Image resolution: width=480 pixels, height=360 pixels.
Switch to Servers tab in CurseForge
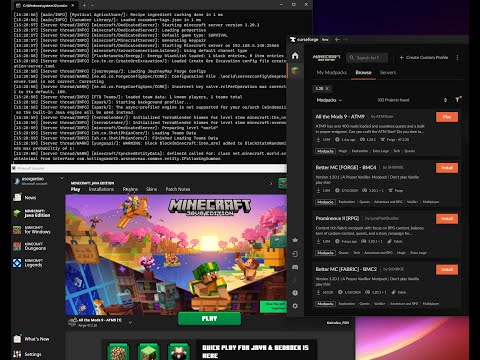tap(388, 72)
